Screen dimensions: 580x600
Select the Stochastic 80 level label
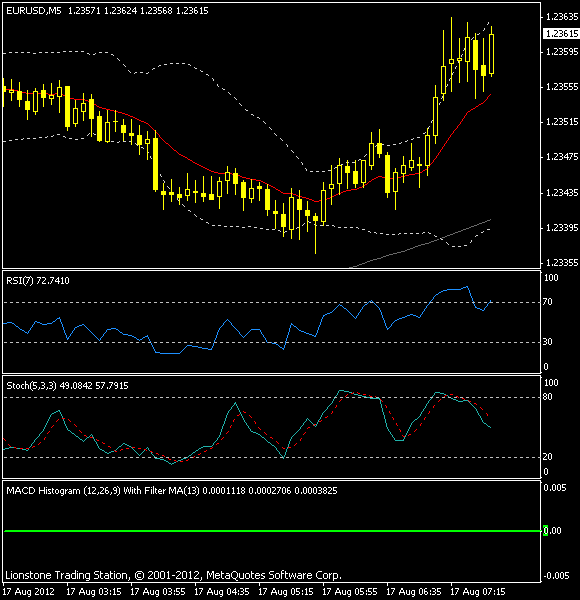click(547, 396)
